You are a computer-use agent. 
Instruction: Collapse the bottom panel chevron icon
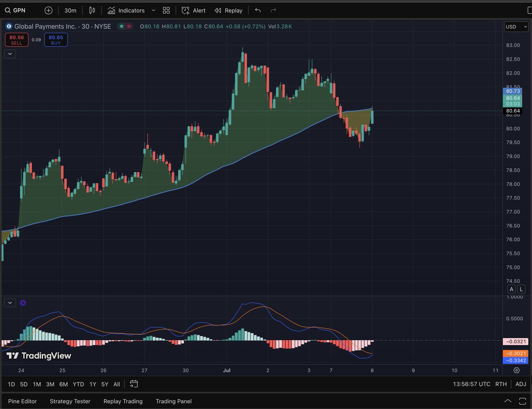[509, 401]
